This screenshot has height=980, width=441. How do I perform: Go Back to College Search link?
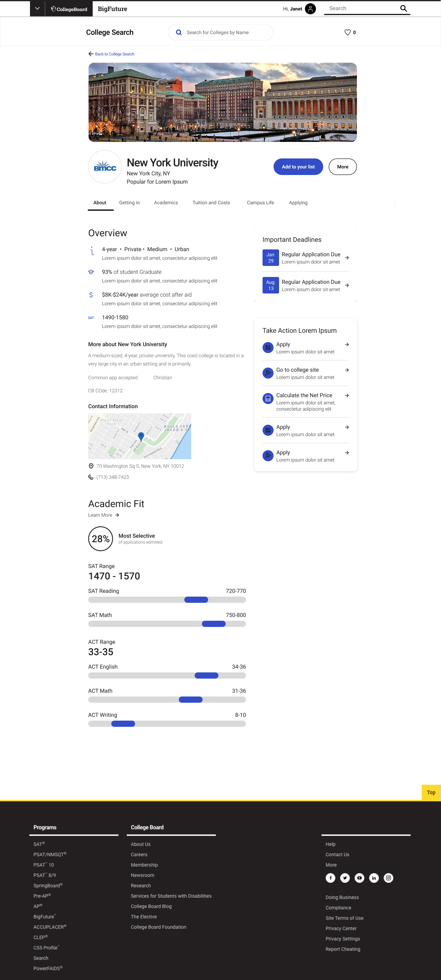(x=114, y=54)
